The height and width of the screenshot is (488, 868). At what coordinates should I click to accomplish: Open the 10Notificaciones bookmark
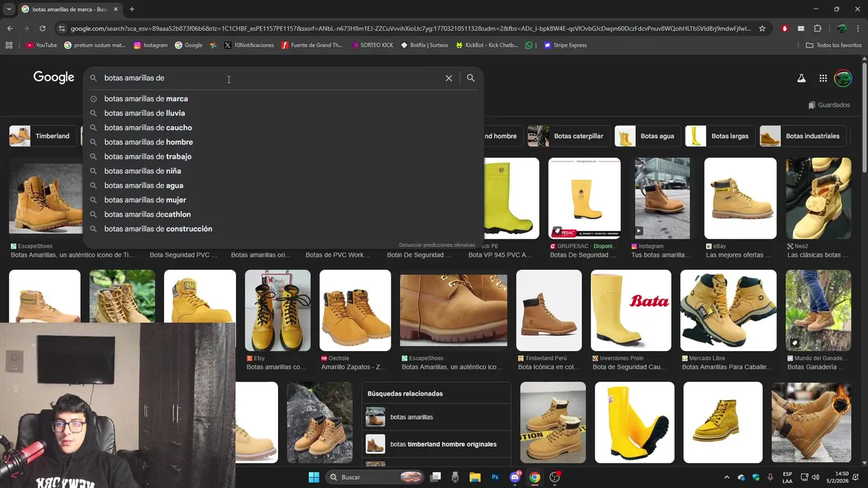click(x=249, y=45)
